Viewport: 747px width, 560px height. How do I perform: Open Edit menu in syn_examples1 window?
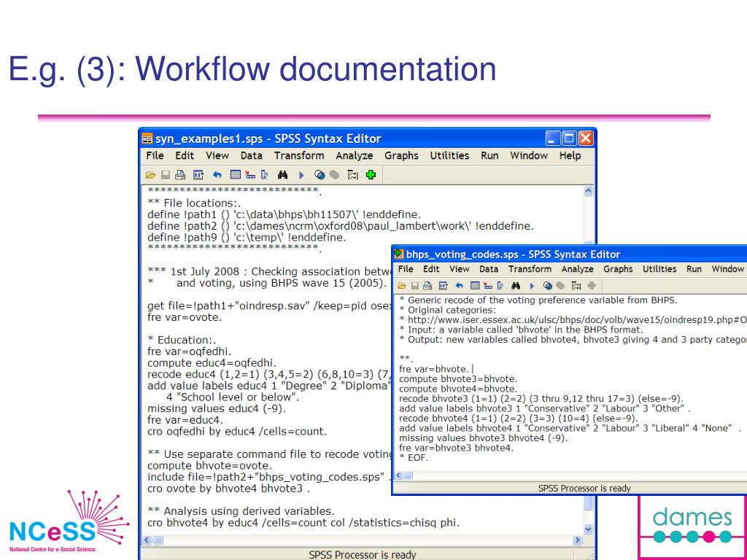click(185, 156)
